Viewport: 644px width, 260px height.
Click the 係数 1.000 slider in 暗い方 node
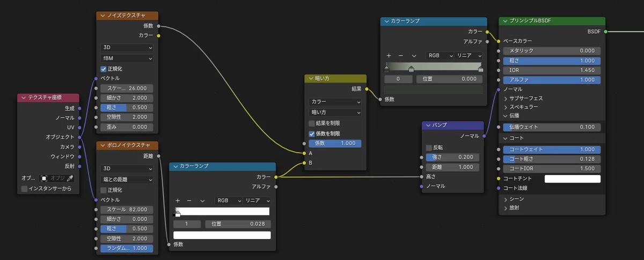click(x=335, y=143)
